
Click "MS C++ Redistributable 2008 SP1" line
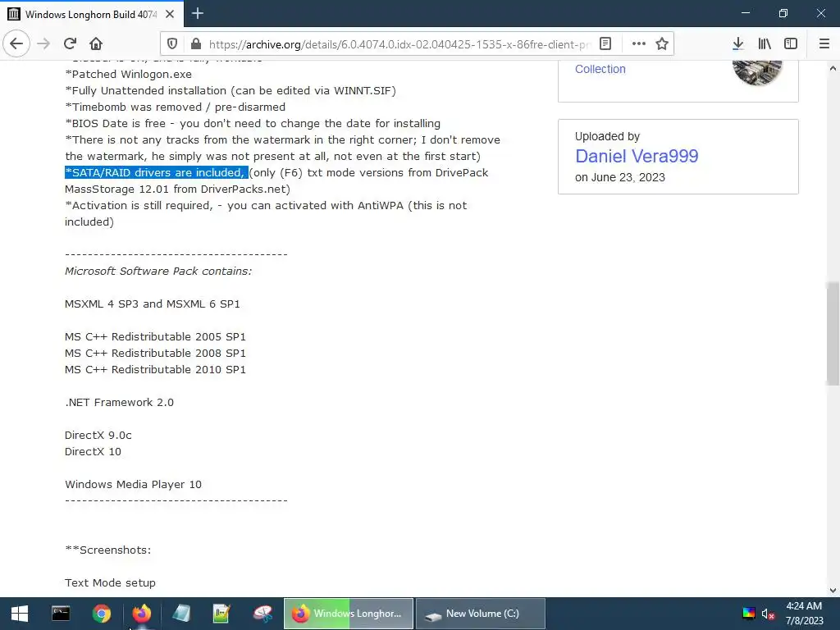pos(155,353)
